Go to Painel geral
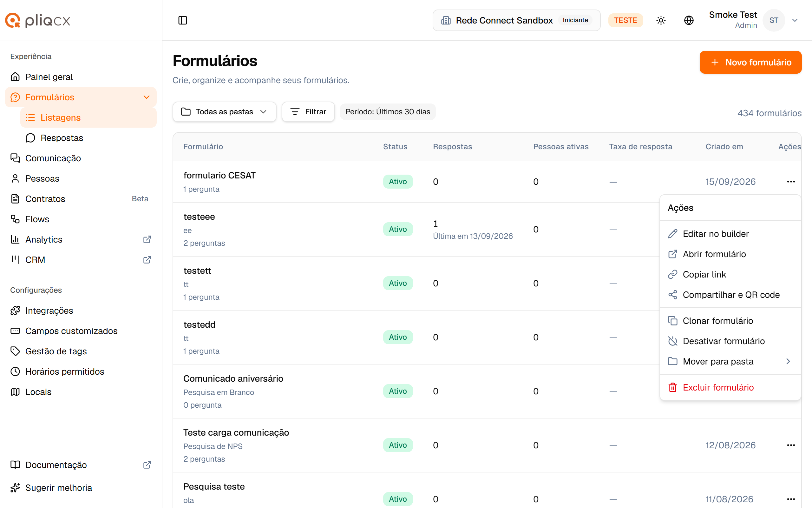The height and width of the screenshot is (508, 812). [81, 77]
